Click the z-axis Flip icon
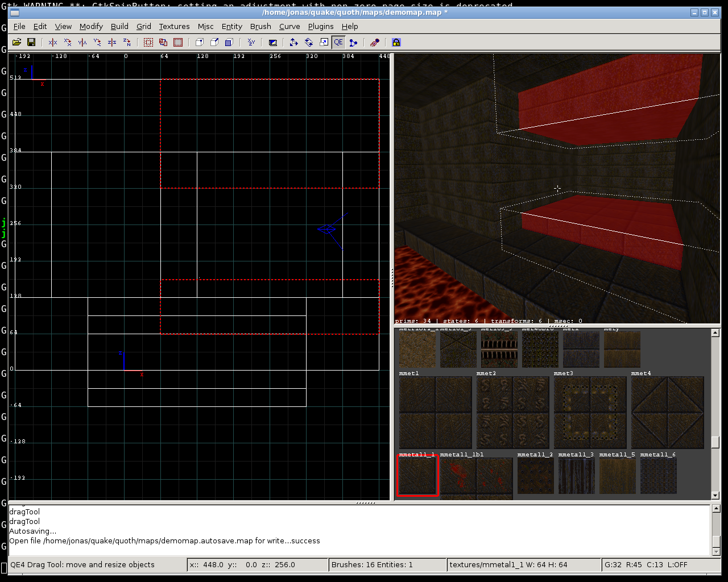This screenshot has height=582, width=728. coord(112,42)
